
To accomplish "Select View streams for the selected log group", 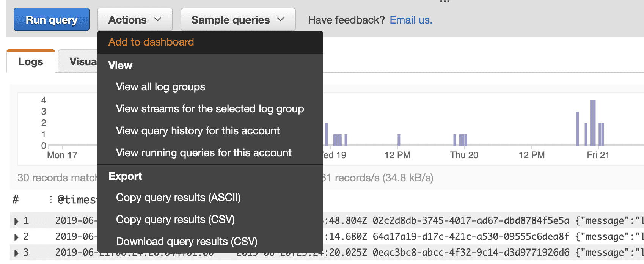I will point(210,109).
